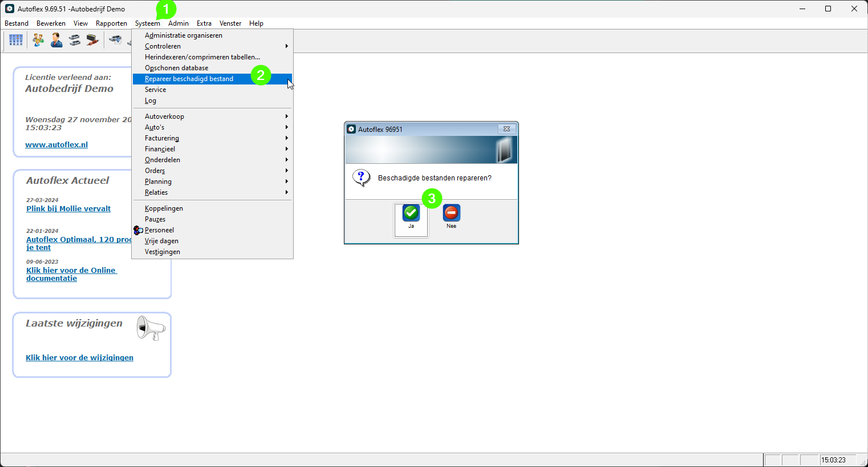Open the Log menu entry
This screenshot has height=467, width=868.
(x=213, y=100)
